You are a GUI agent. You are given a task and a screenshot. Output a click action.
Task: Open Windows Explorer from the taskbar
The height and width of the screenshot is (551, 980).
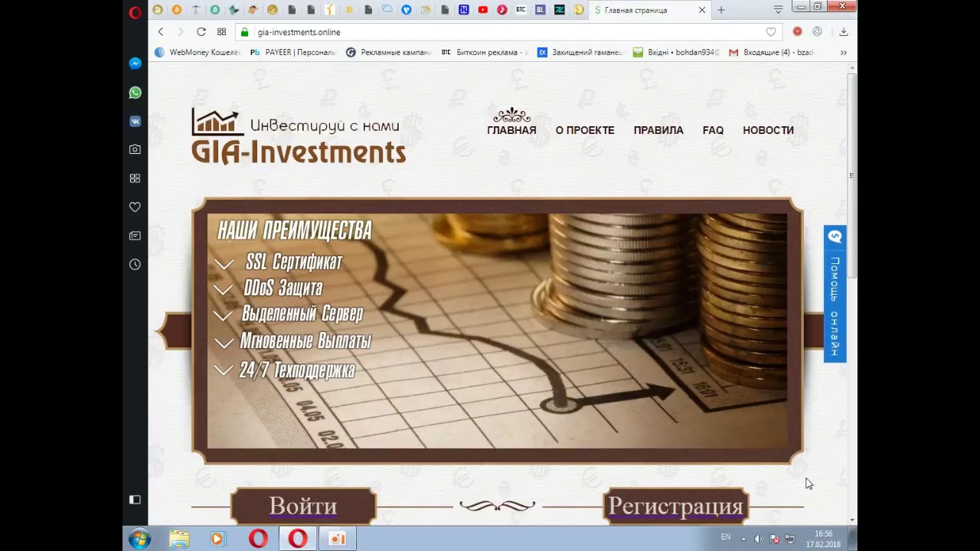179,539
